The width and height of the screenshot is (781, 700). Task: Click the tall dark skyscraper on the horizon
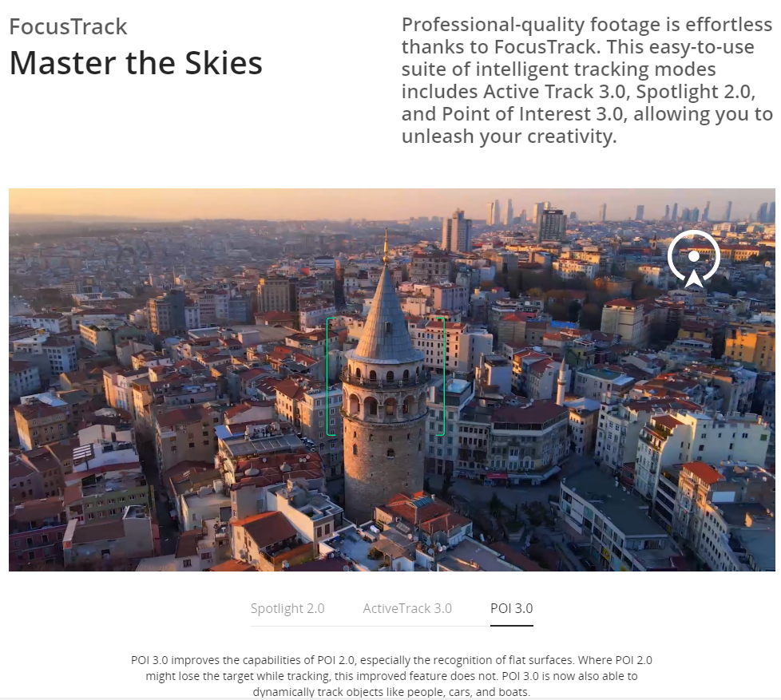pyautogui.click(x=552, y=225)
